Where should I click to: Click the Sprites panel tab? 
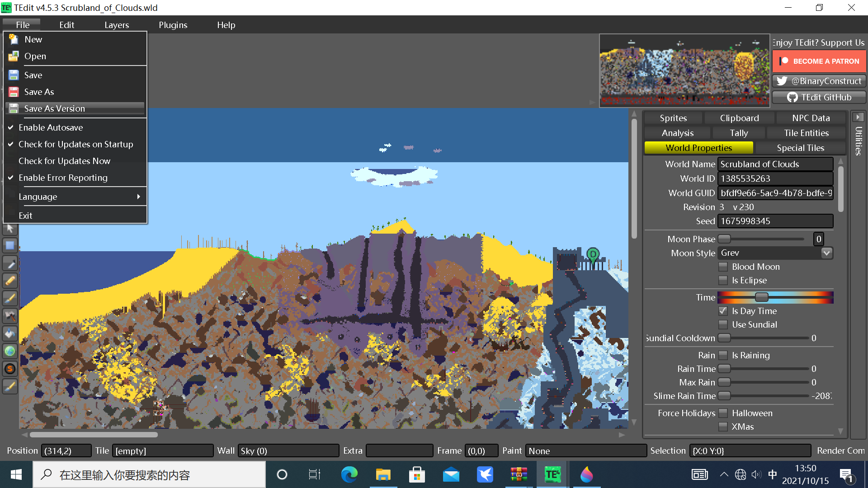pyautogui.click(x=672, y=118)
